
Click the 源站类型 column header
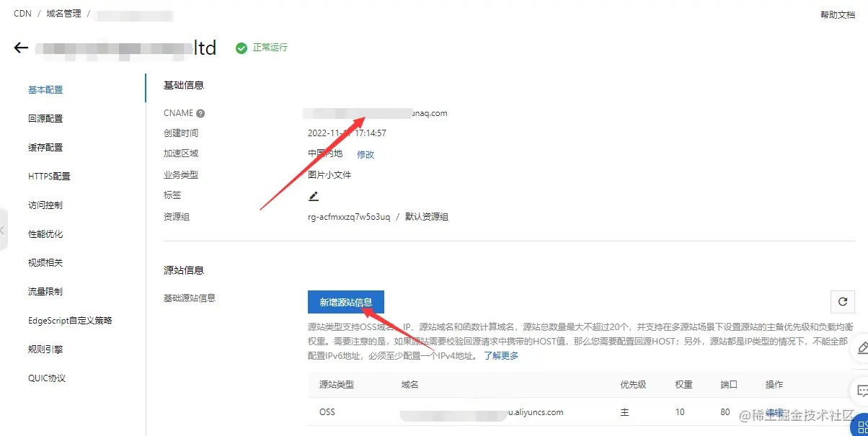(337, 385)
